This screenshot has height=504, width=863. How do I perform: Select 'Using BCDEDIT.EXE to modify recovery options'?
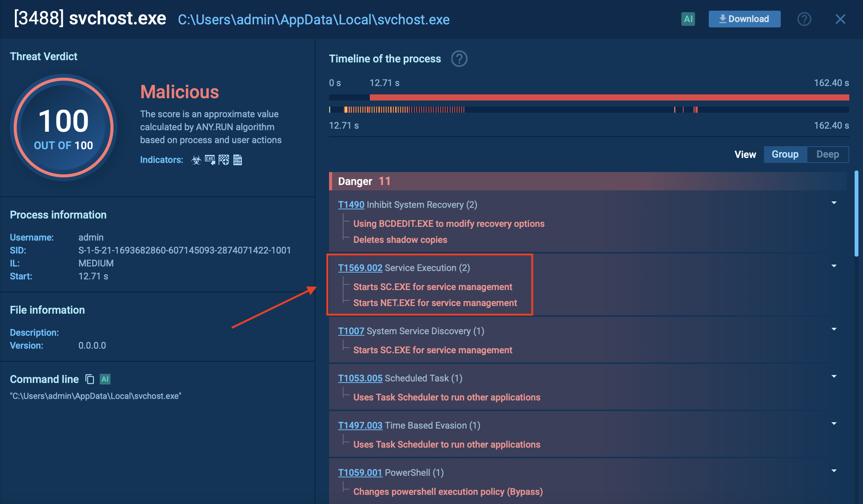coord(449,223)
